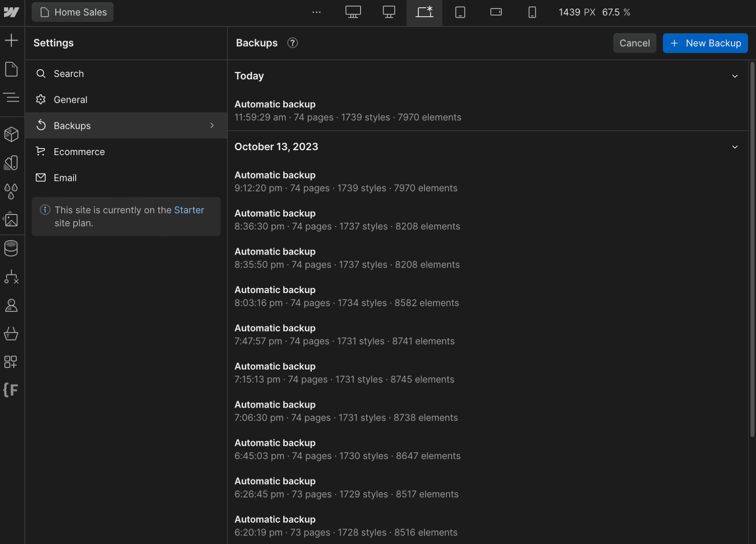
Task: Open the Users panel
Action: [x=12, y=305]
